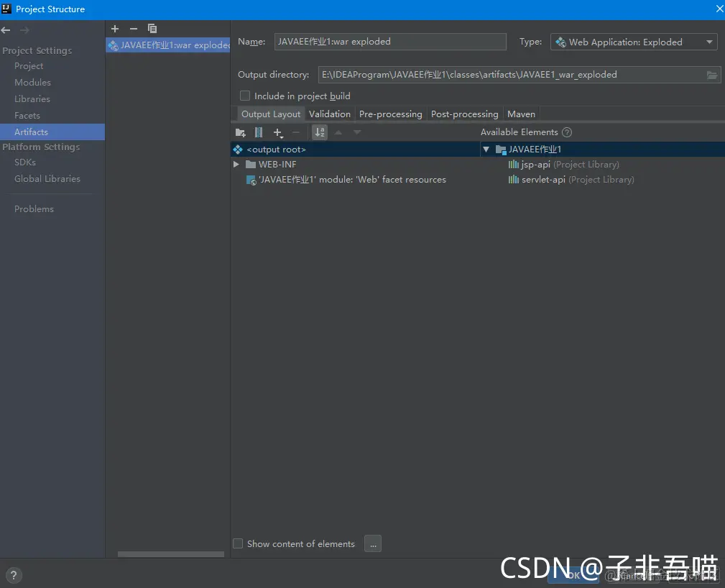Click the WEB-INF folder icon
This screenshot has width=725, height=588.
click(251, 164)
